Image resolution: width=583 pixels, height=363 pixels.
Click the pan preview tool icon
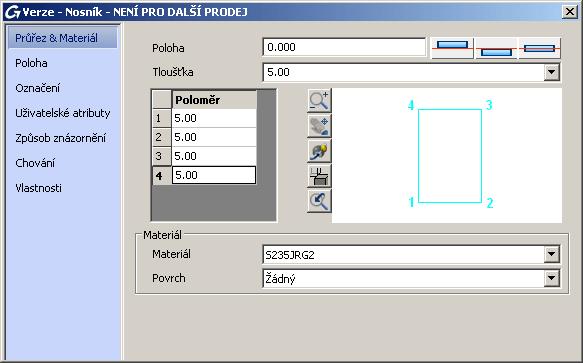point(319,126)
